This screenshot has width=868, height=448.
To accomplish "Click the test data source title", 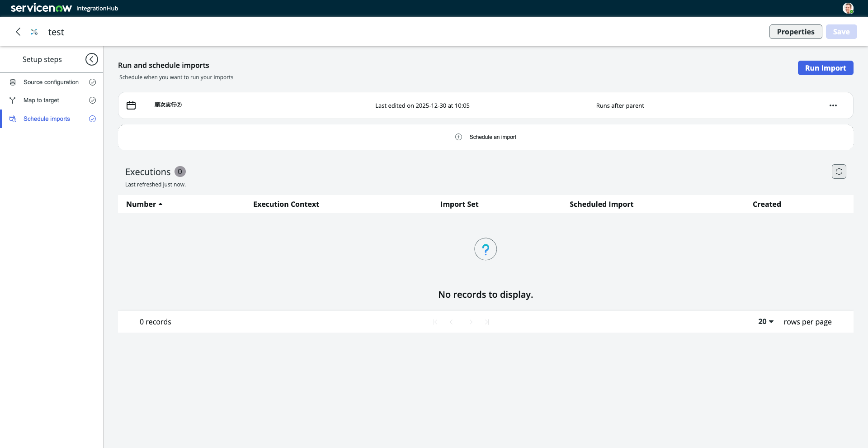I will point(56,32).
